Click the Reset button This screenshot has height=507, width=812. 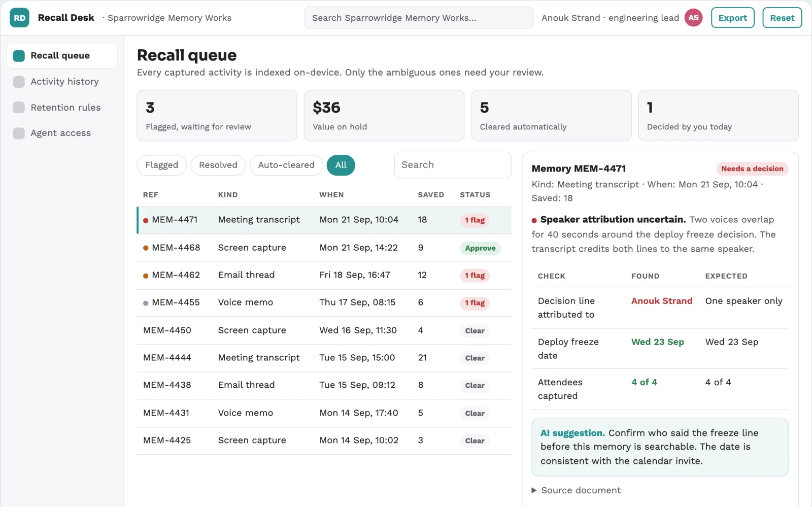782,18
